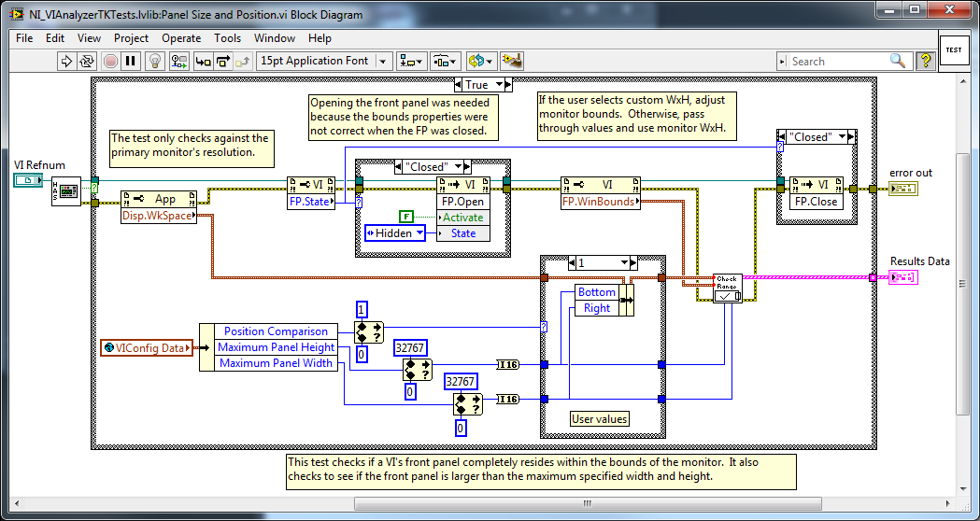Toggle the F boolean constant

[x=406, y=218]
